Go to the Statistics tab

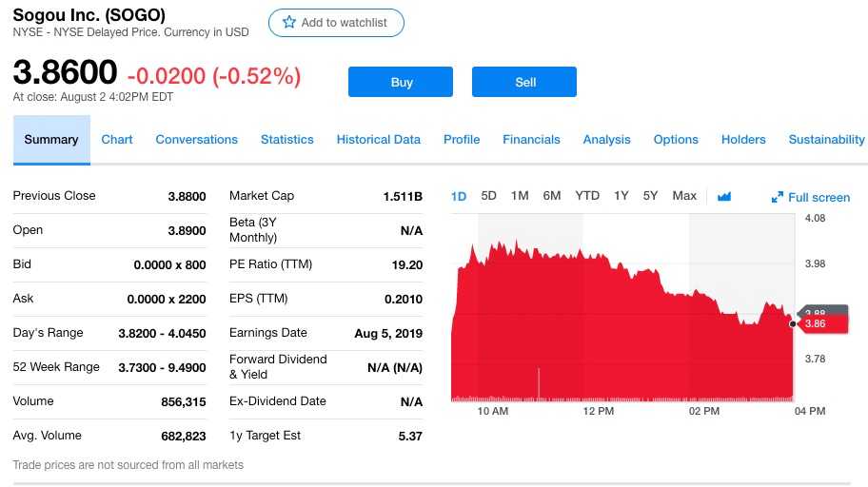[287, 140]
